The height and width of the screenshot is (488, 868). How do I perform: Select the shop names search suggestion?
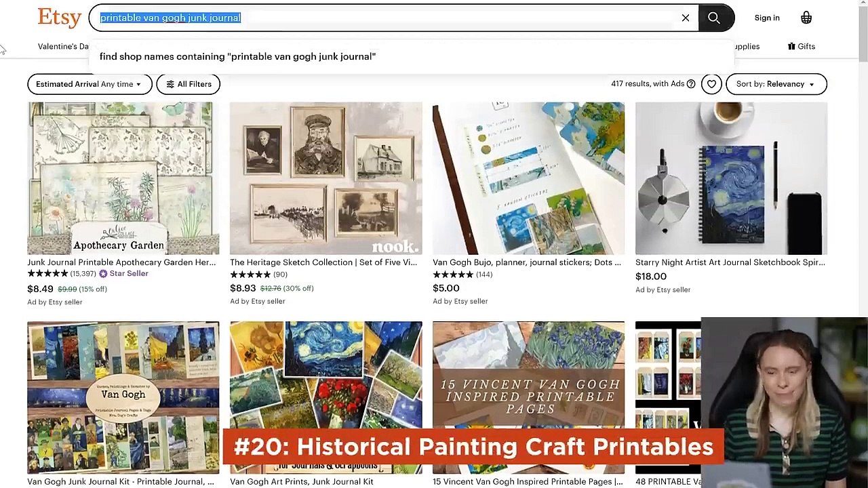237,56
